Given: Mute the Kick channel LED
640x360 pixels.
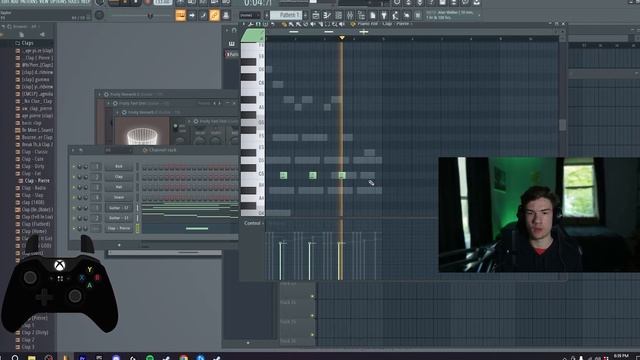Looking at the screenshot, I should [x=74, y=167].
